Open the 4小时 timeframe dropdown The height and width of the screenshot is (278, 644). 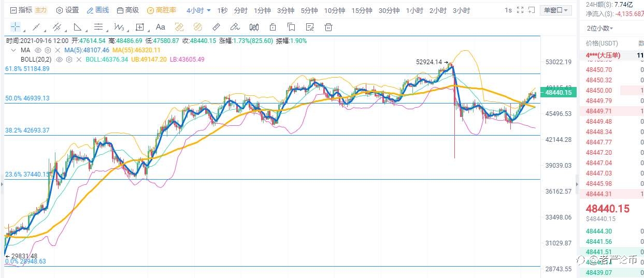[198, 10]
